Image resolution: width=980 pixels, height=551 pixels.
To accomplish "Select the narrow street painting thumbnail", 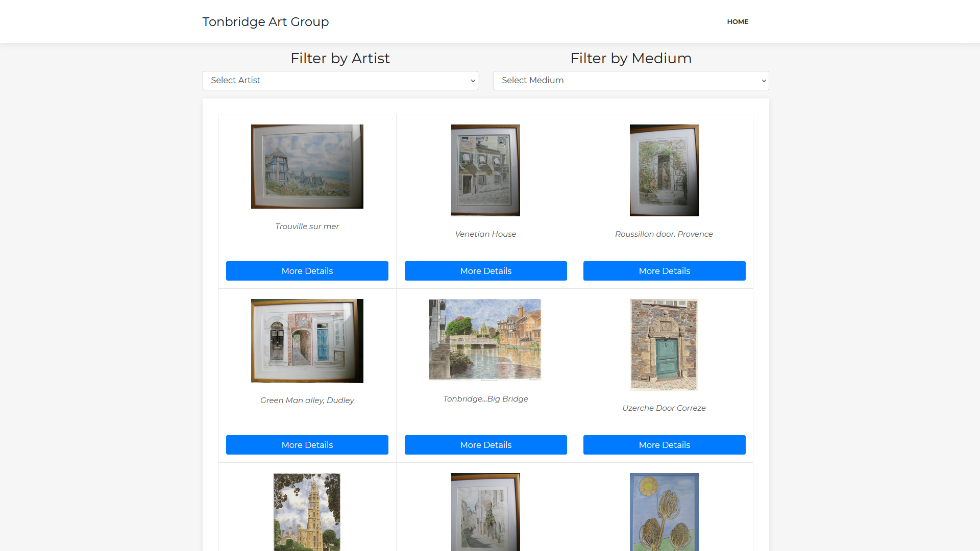I will click(x=485, y=512).
